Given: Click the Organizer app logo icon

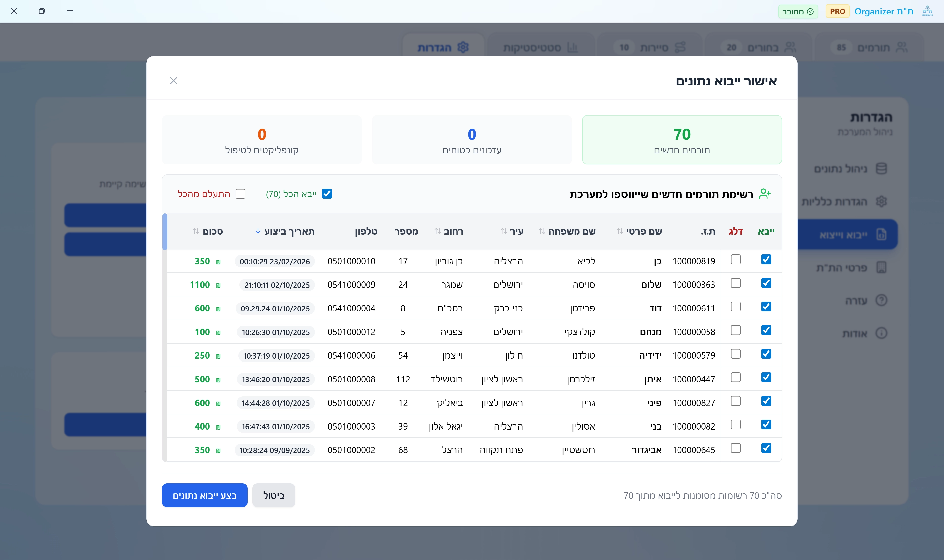Looking at the screenshot, I should click(927, 11).
